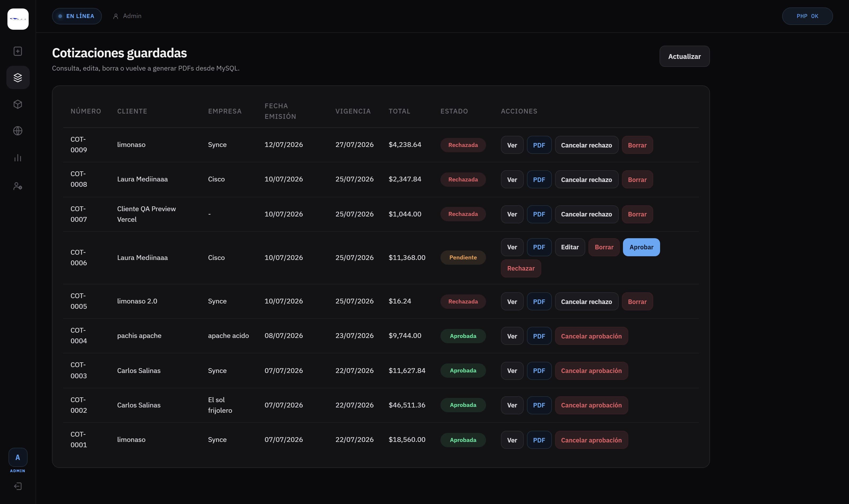
Task: Approve quotation COT-0006 with Aprobar
Action: click(641, 247)
